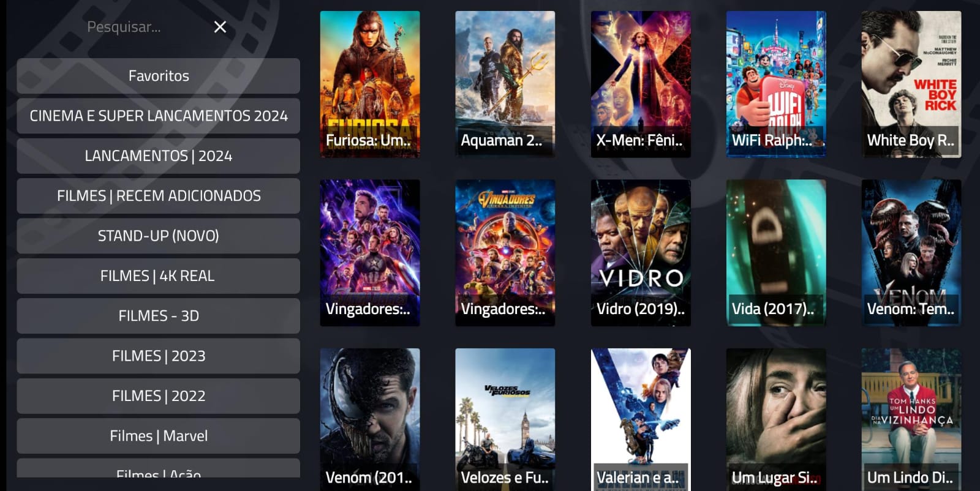Open Um Lindo Dia na Vizinhança poster
This screenshot has height=491, width=980.
click(x=911, y=419)
